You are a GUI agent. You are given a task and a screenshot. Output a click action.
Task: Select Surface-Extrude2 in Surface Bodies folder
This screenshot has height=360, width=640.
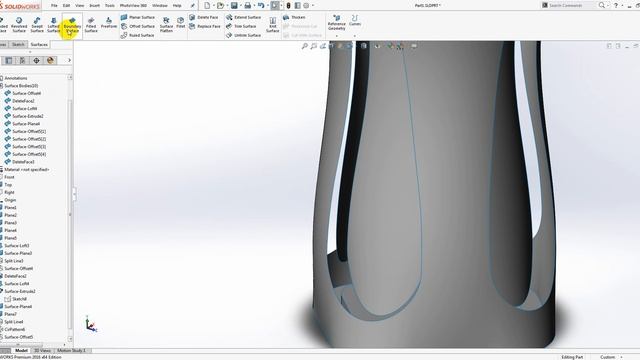[x=24, y=116]
